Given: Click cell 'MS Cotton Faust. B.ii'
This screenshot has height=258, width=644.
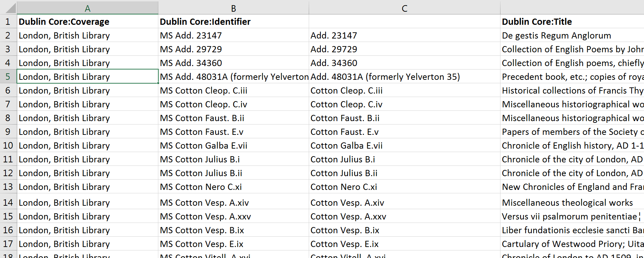Looking at the screenshot, I should [x=233, y=118].
